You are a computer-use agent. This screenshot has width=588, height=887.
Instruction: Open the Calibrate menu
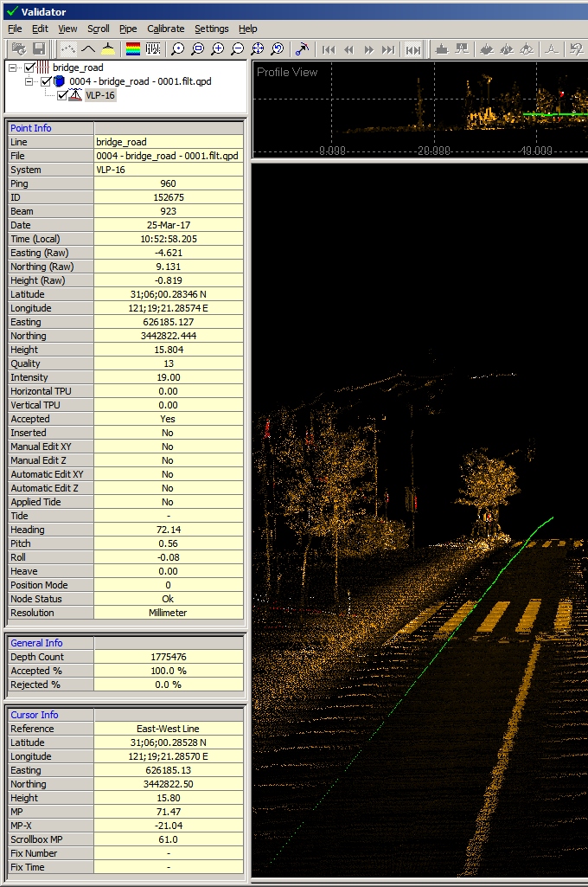coord(165,29)
